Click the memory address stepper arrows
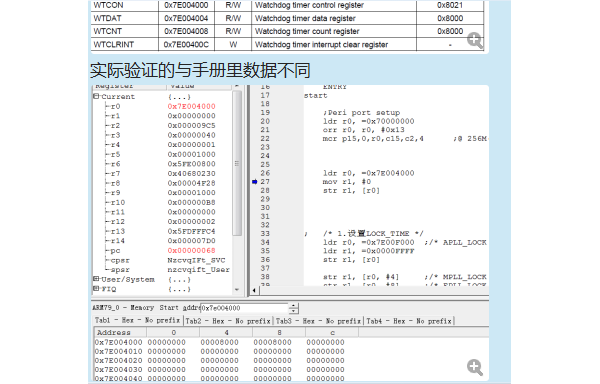 [293, 308]
